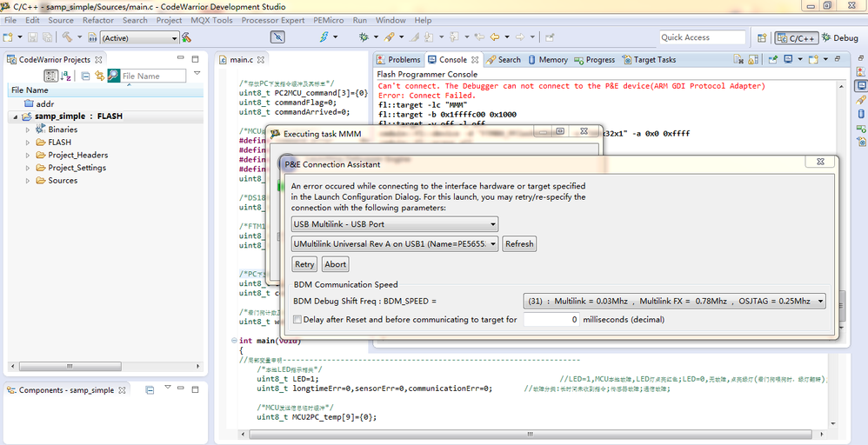This screenshot has width=868, height=445.
Task: Open the (Active) build configuration dropdown
Action: 139,37
